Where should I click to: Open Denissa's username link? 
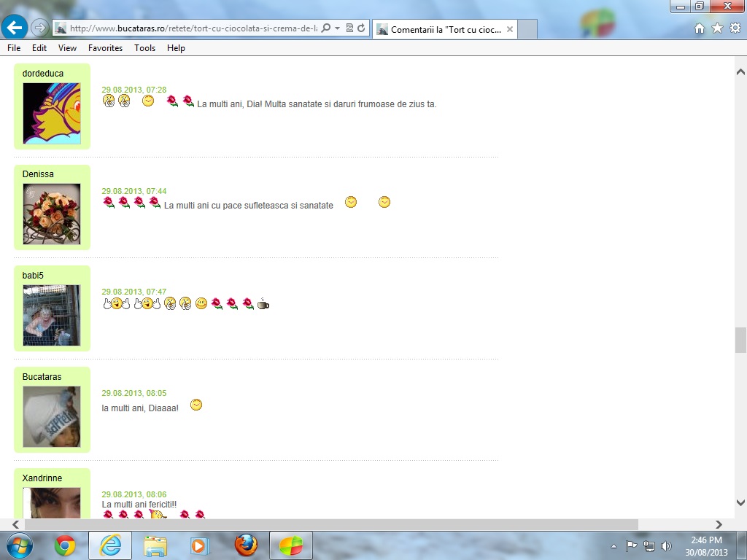(x=38, y=174)
